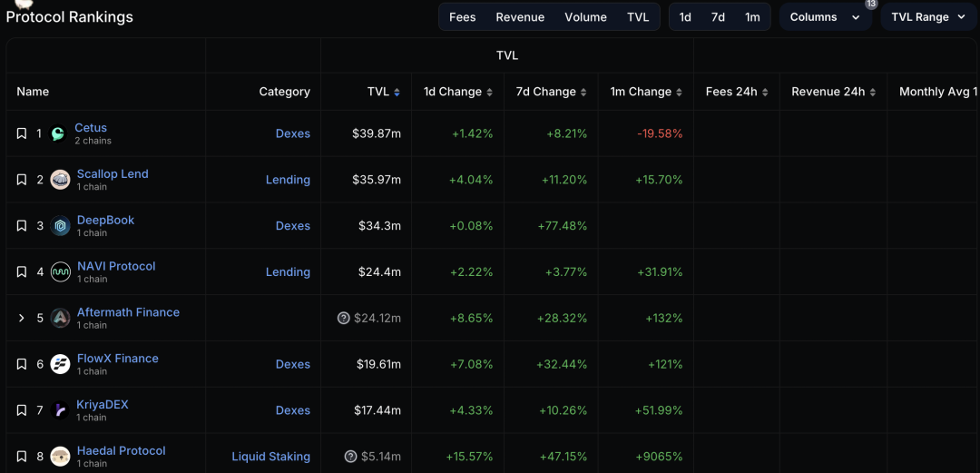
Task: Bookmark Scallop Lend row
Action: pos(21,180)
